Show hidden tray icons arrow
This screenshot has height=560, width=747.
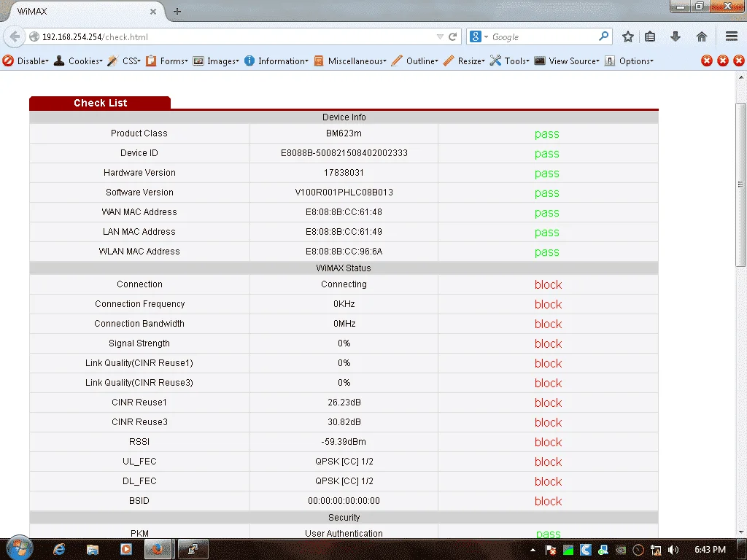(x=533, y=550)
